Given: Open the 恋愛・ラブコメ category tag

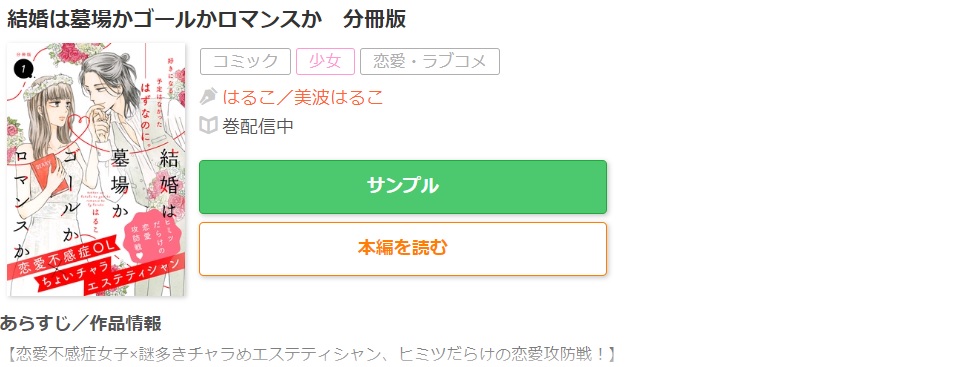Looking at the screenshot, I should point(430,61).
